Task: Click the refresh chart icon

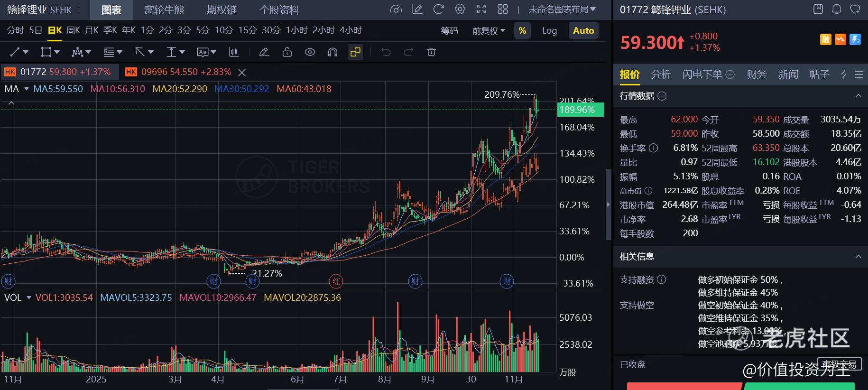Action: coord(439,9)
